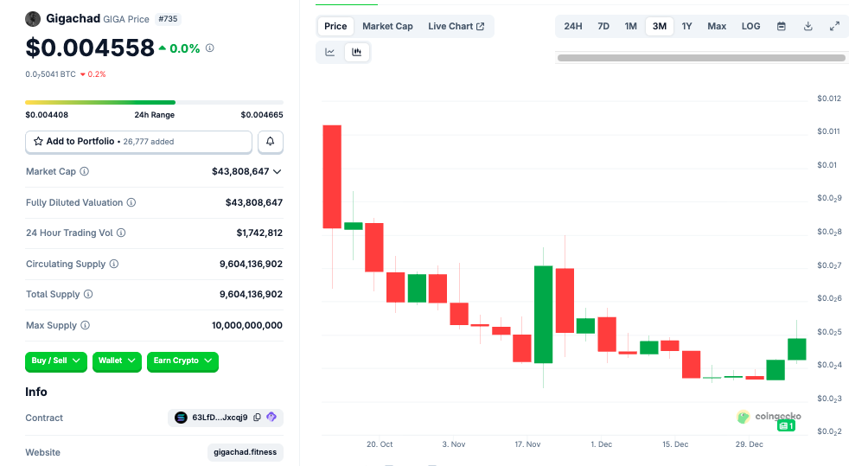The width and height of the screenshot is (868, 466).
Task: Switch to line chart view icon
Action: point(330,52)
